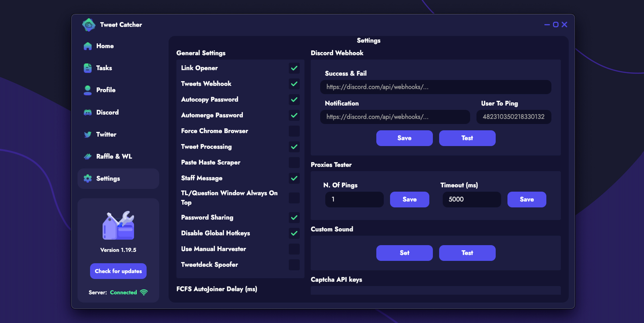Switch to the Discord section
644x323 pixels.
(x=118, y=112)
